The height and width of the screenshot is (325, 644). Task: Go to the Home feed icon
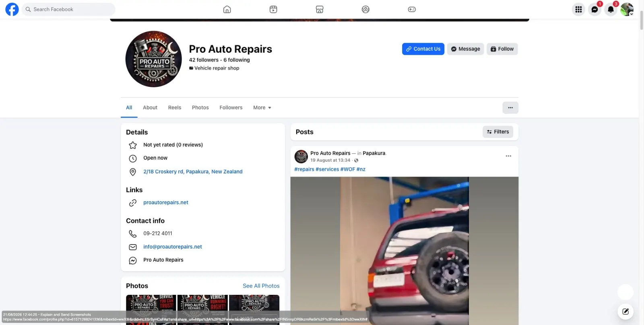click(227, 9)
